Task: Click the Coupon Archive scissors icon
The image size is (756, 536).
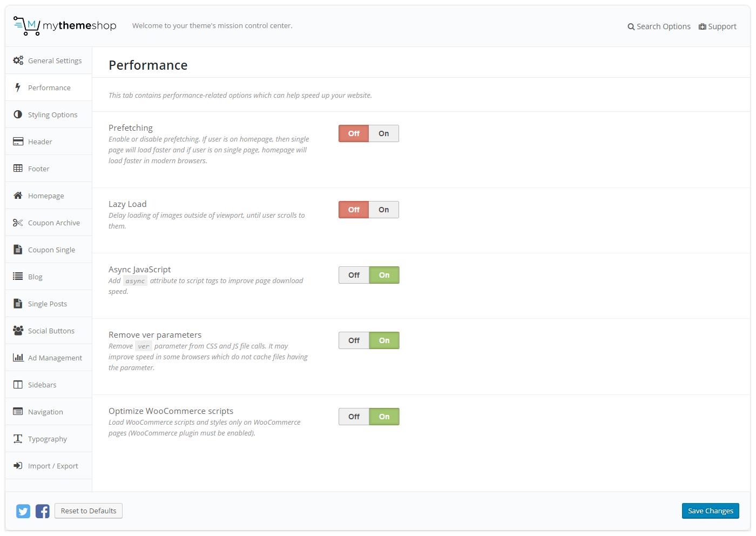Action: tap(18, 223)
